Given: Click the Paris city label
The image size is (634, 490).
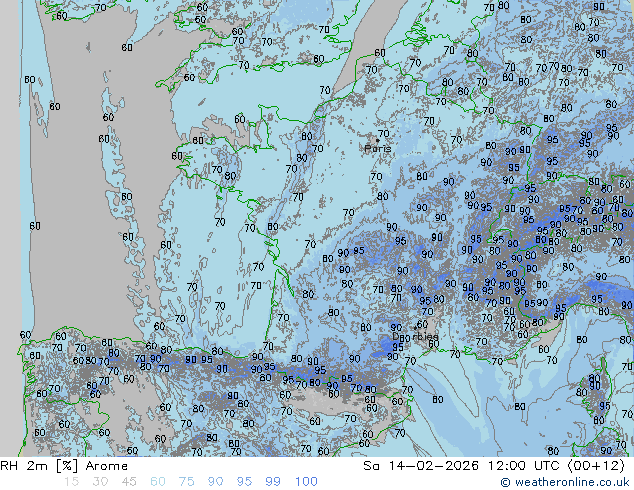Looking at the screenshot, I should click(378, 148).
